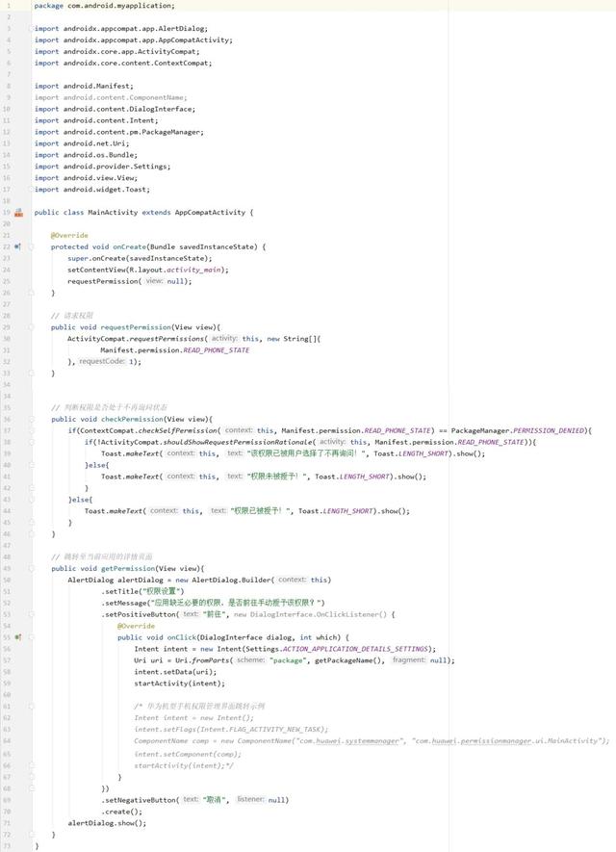
Task: Click commented intent.setComponent(comp) line
Action: pos(188,754)
